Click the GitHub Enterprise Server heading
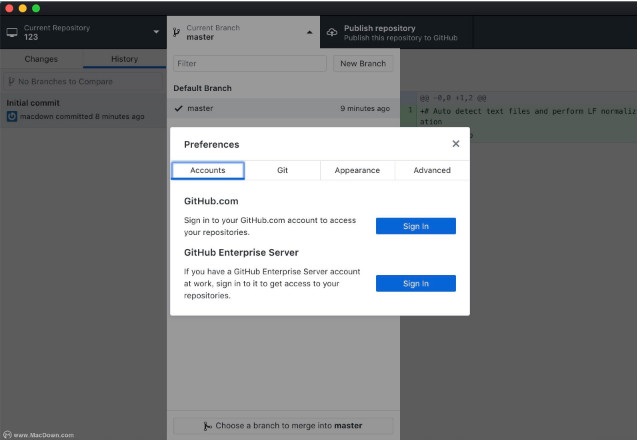The image size is (642, 441). coord(241,253)
